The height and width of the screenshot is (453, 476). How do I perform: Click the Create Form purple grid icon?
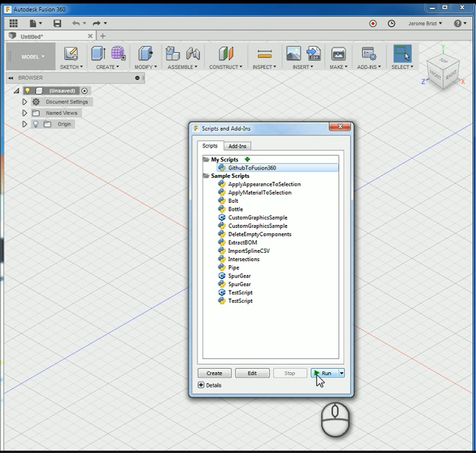coord(118,53)
